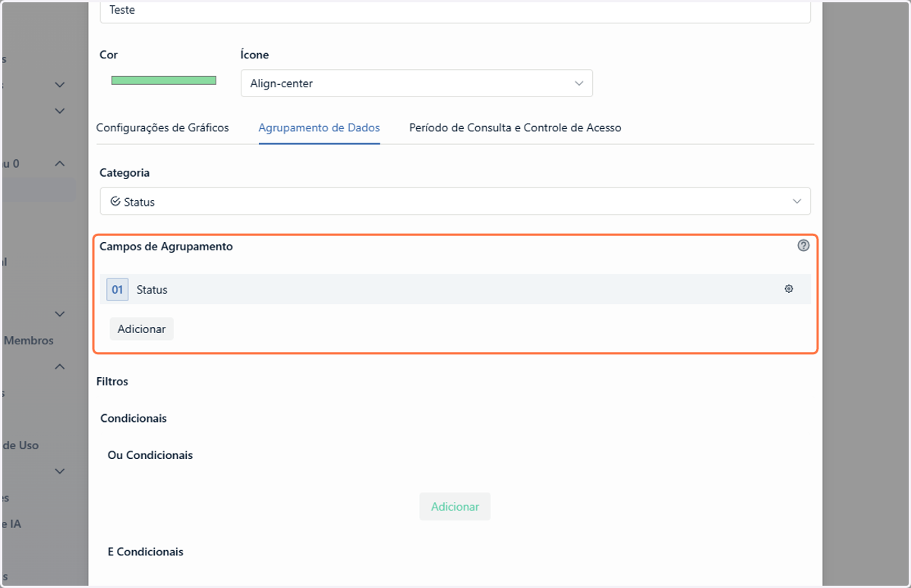This screenshot has height=588, width=911.
Task: Open the Categoria Status dropdown
Action: coord(455,202)
